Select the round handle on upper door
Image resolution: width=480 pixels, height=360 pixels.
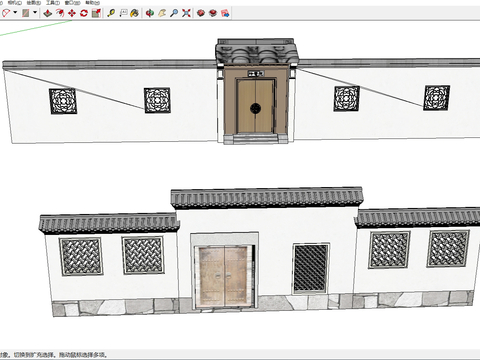click(x=255, y=108)
